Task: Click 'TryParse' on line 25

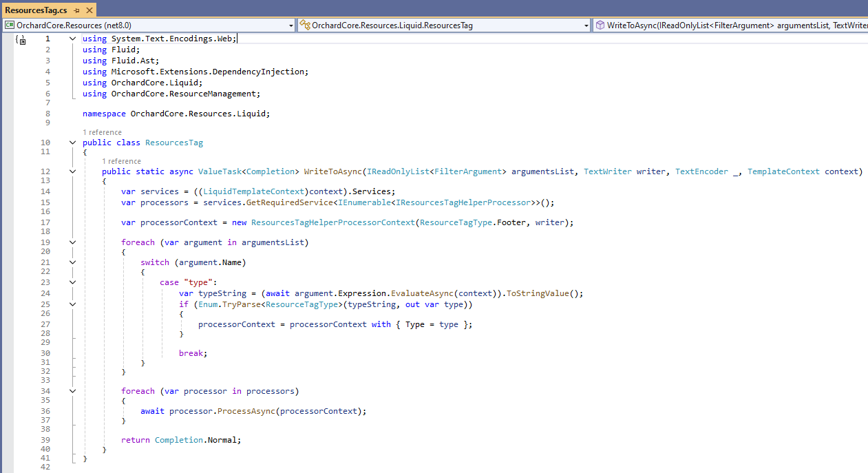Action: [242, 304]
